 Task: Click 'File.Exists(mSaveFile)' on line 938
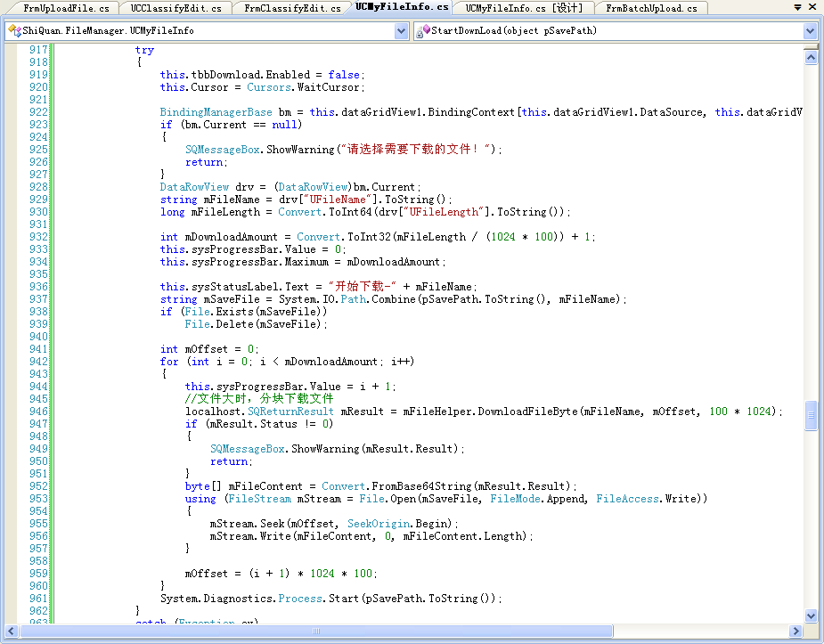click(253, 312)
